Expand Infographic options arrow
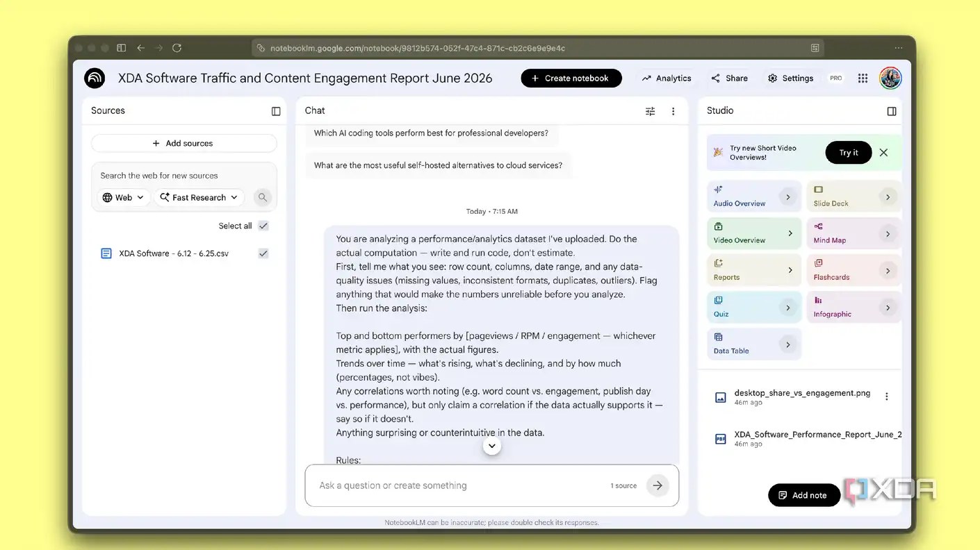Image resolution: width=980 pixels, height=550 pixels. 888,308
